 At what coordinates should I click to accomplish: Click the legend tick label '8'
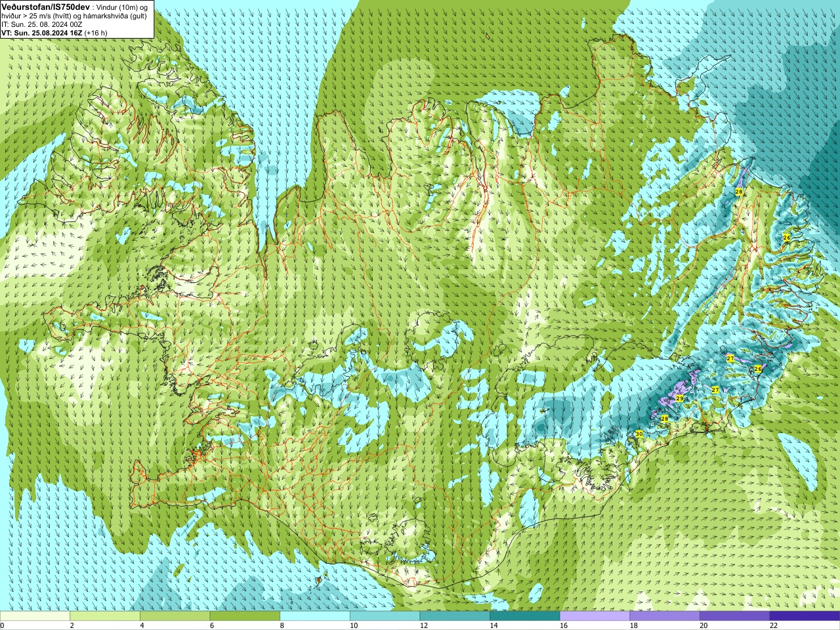[x=282, y=626]
